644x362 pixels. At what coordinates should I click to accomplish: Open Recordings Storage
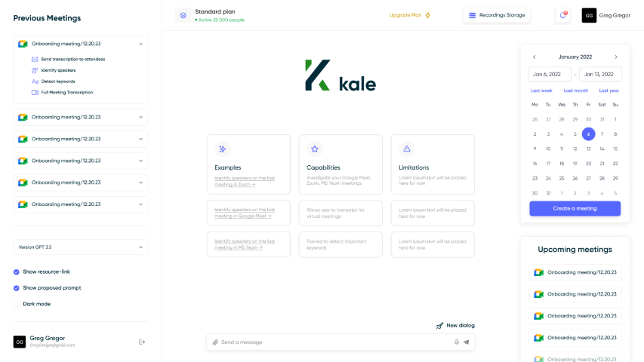coord(497,15)
